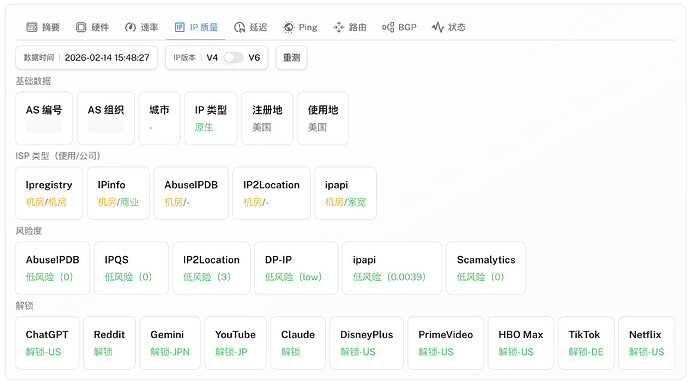The image size is (690, 382).
Task: Select the AS 组织 card
Action: (106, 118)
